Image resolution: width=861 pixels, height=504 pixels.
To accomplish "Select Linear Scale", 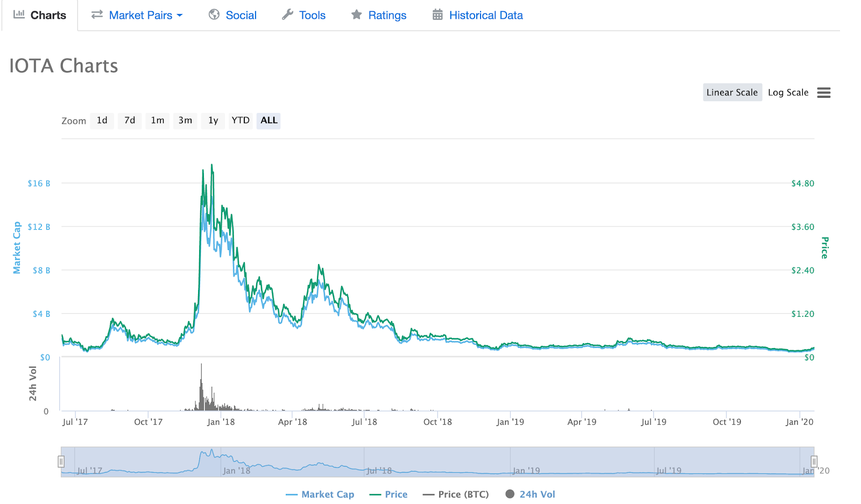I will pyautogui.click(x=732, y=93).
